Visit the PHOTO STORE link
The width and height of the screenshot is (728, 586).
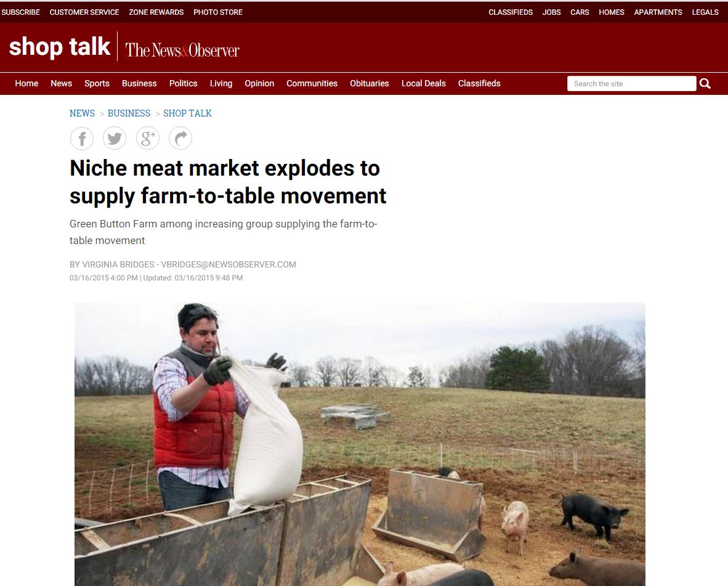tap(218, 12)
